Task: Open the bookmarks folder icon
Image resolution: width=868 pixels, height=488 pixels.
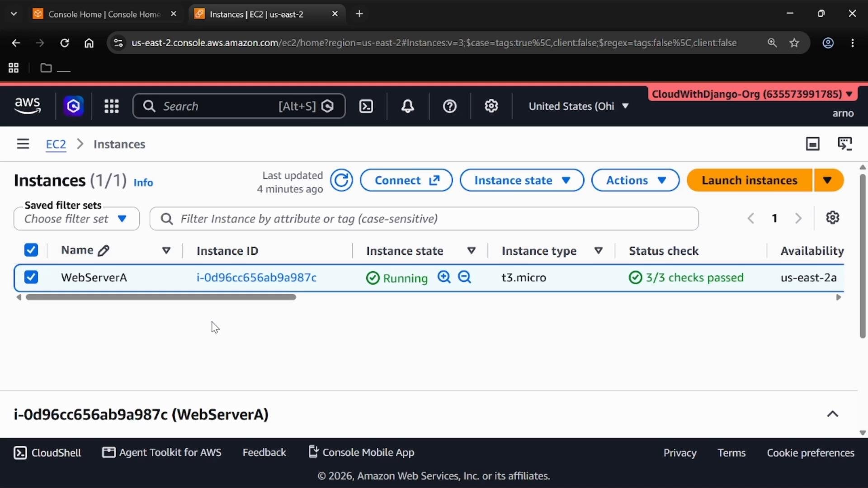Action: (x=46, y=68)
